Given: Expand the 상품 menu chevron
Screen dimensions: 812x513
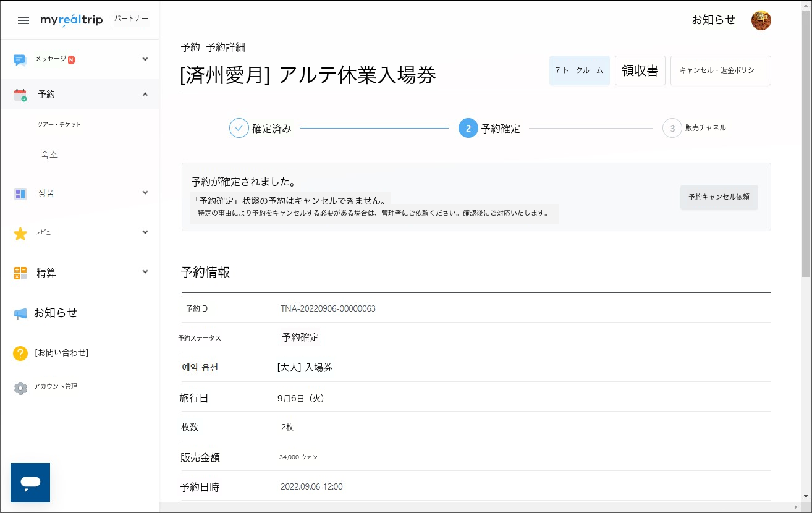Looking at the screenshot, I should click(145, 193).
